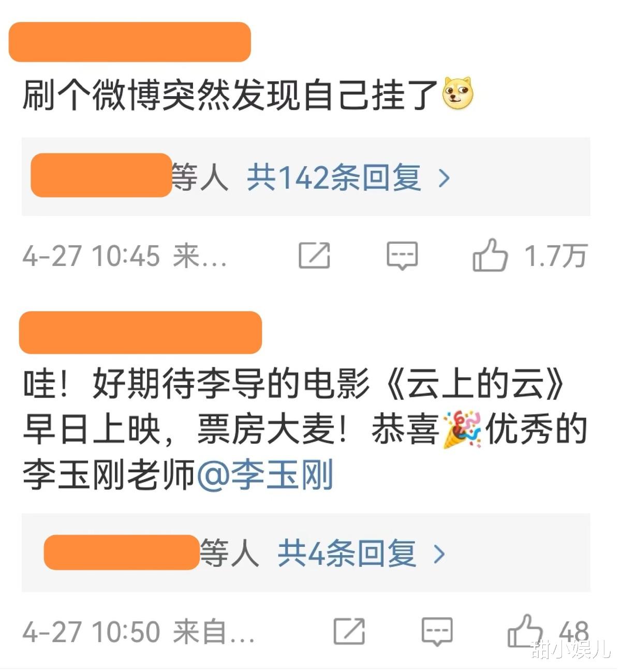Tap the 4-27 10:50 来自 timestamp
This screenshot has width=621, height=672.
pyautogui.click(x=138, y=632)
